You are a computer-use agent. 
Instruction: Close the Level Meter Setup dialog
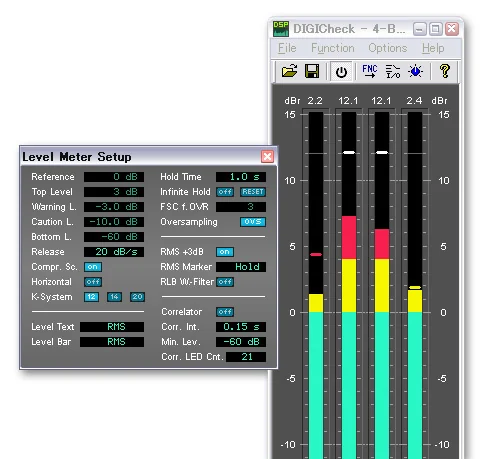pos(267,156)
